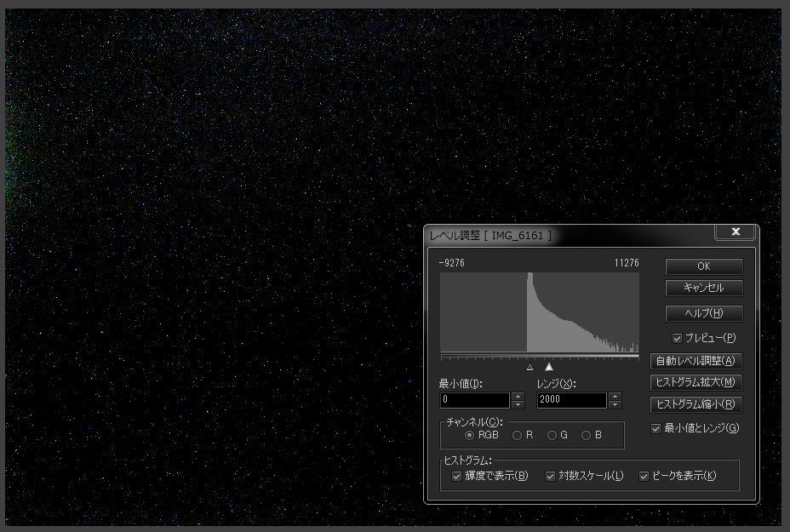
Task: Toggle 最小値とレンジ(G) checkbox
Action: pyautogui.click(x=656, y=429)
